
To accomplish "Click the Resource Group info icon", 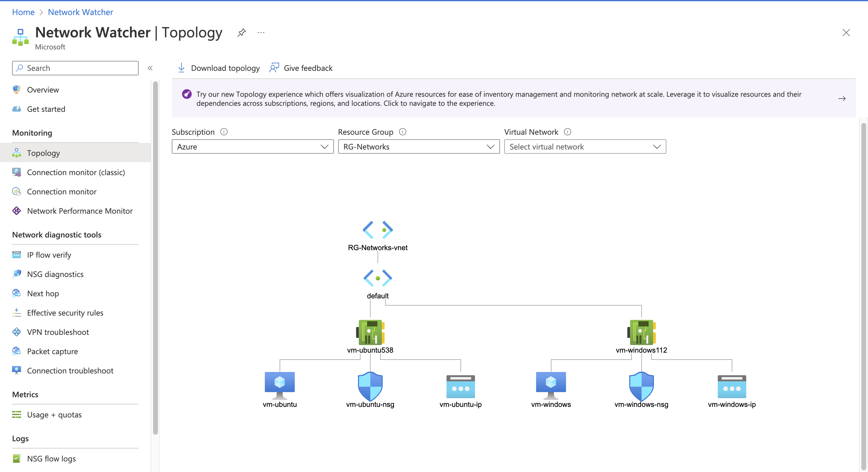I will tap(402, 132).
